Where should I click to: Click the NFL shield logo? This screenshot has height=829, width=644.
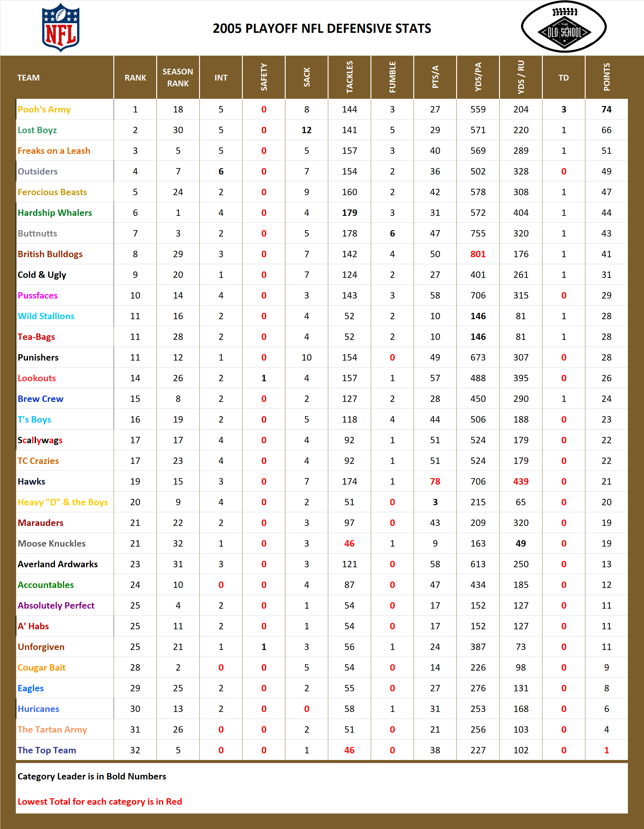tap(61, 29)
